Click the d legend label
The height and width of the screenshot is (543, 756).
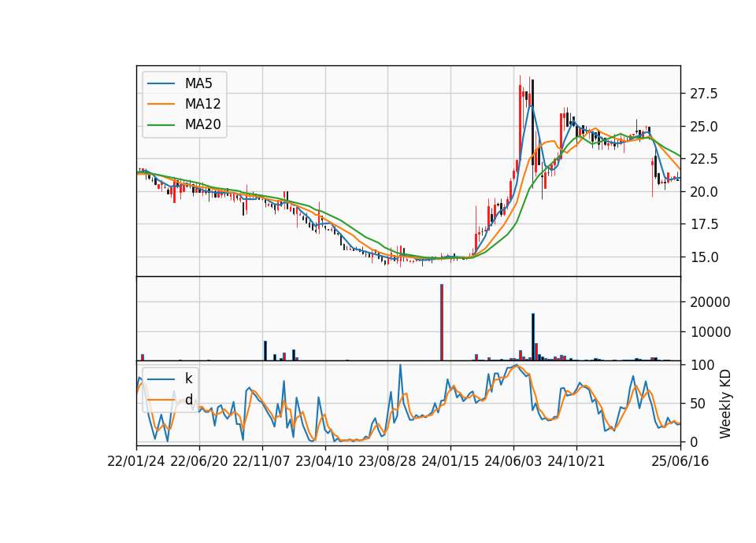click(188, 400)
